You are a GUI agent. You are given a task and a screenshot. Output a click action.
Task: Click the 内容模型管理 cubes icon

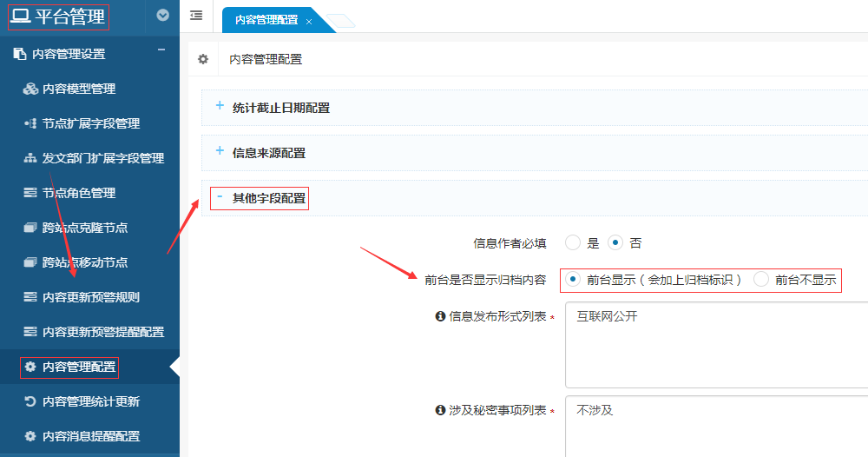click(x=30, y=89)
